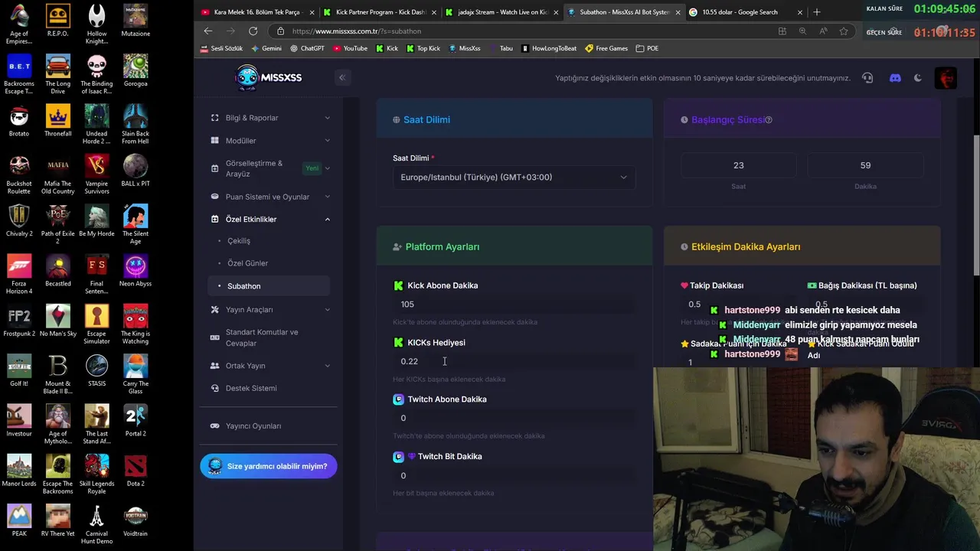
Task: Open Başlangıç Süresi help icon
Action: coord(769,119)
